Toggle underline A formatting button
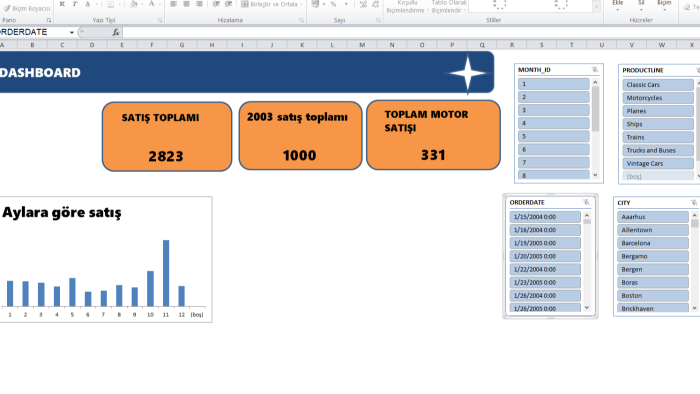The height and width of the screenshot is (394, 700). tap(88, 4)
